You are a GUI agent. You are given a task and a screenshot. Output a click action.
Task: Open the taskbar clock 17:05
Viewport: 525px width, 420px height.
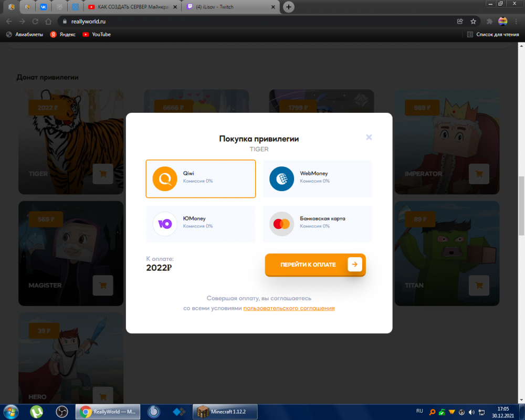pos(503,412)
